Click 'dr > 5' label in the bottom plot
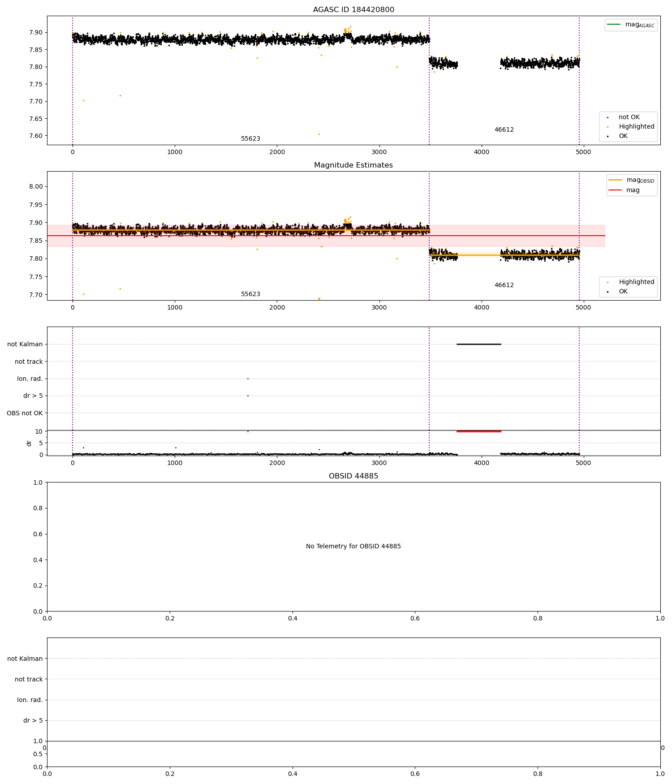Image resolution: width=672 pixels, height=784 pixels. pos(33,721)
